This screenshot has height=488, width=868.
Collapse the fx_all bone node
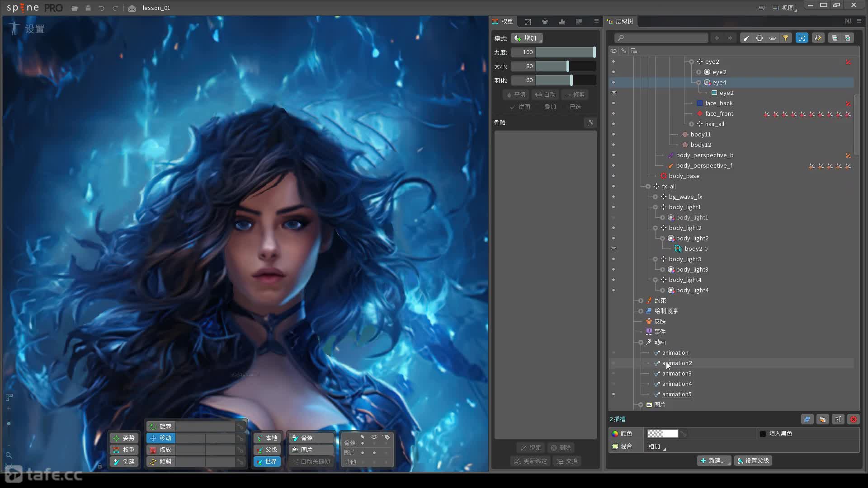[x=648, y=187]
